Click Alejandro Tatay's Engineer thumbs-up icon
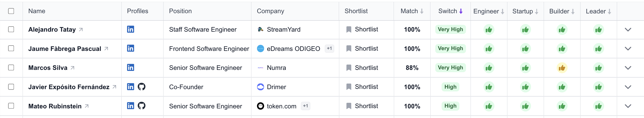Viewport: 644px width, 118px height. tap(489, 30)
